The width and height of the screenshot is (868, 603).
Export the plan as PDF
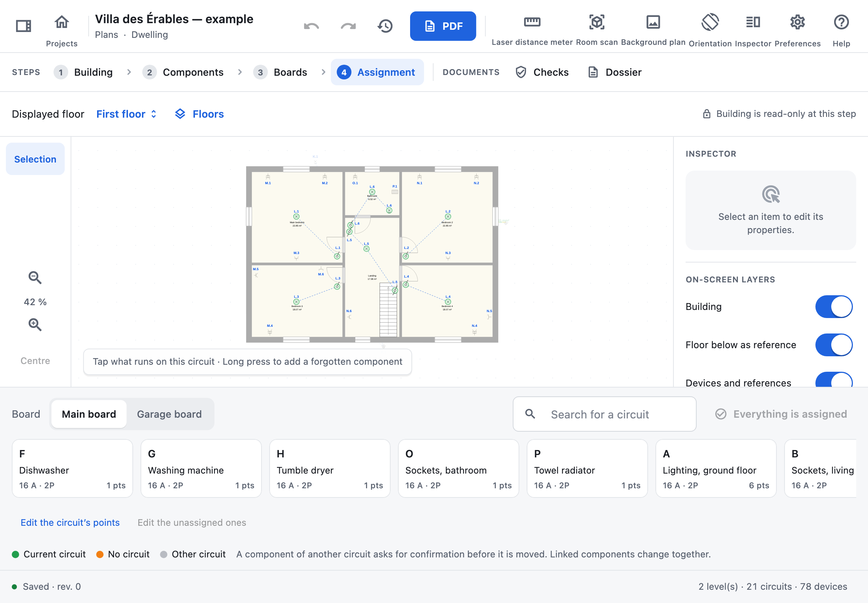coord(443,26)
